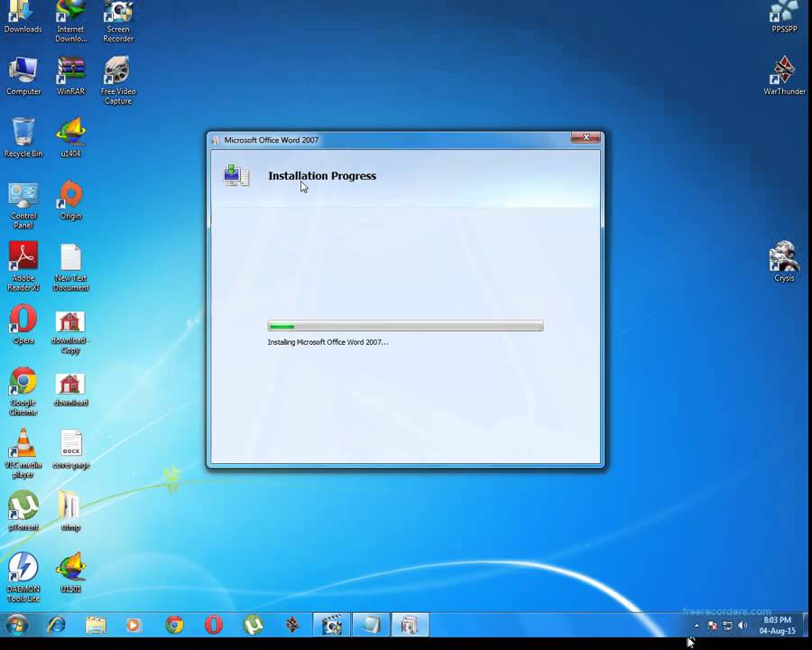Open the network tray icon

point(727,626)
